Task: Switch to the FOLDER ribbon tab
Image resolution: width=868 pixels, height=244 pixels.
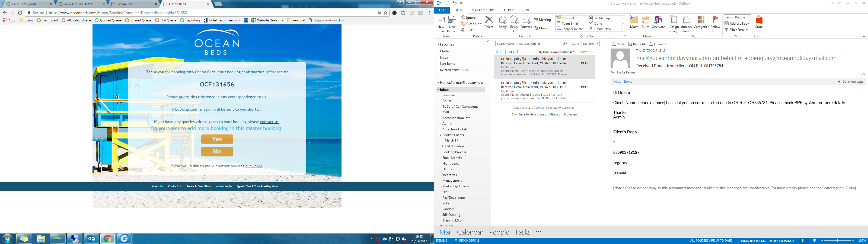Action: pyautogui.click(x=508, y=11)
